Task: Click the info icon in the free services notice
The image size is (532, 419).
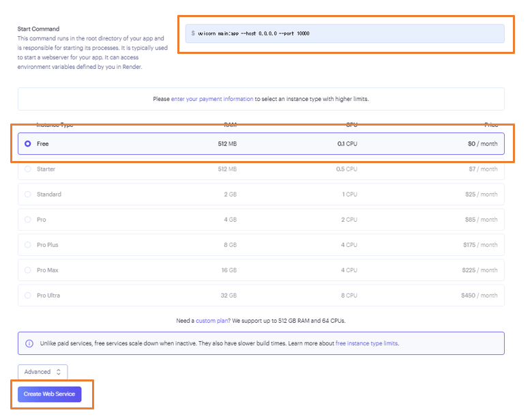Action: click(29, 343)
